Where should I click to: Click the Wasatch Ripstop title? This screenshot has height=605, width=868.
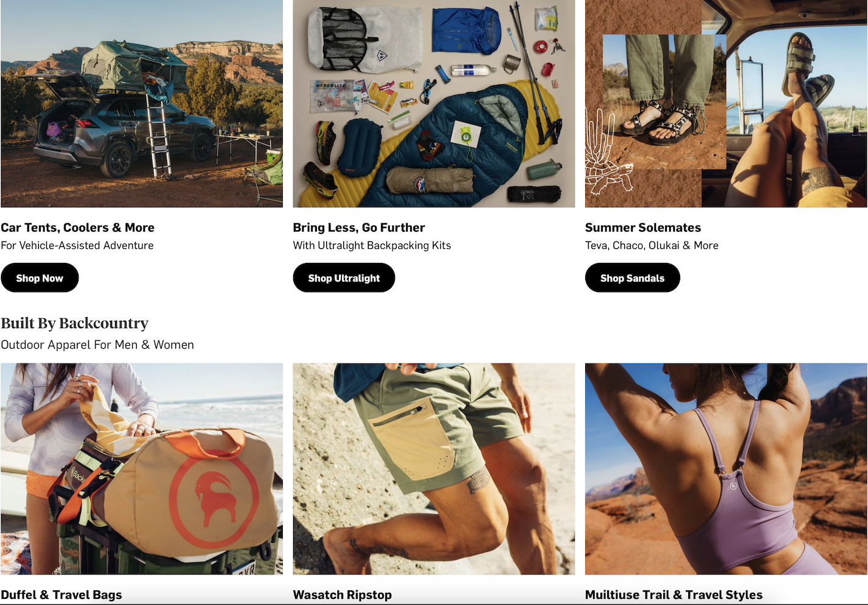point(343,595)
